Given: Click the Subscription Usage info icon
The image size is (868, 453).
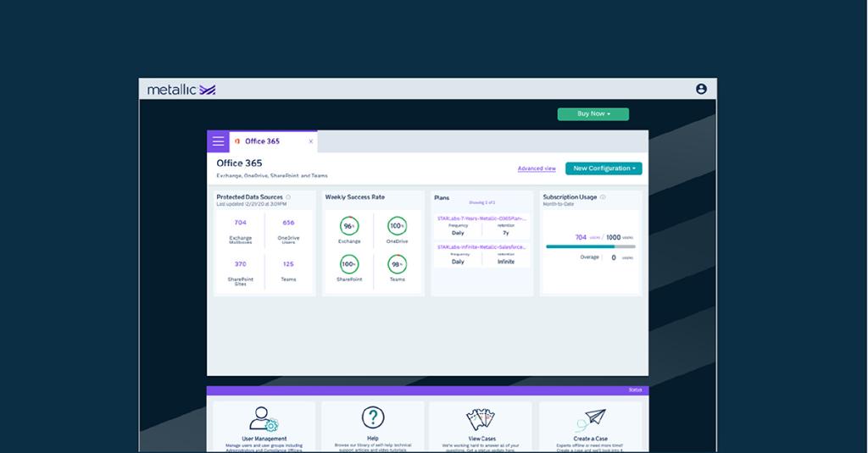Looking at the screenshot, I should [x=603, y=197].
